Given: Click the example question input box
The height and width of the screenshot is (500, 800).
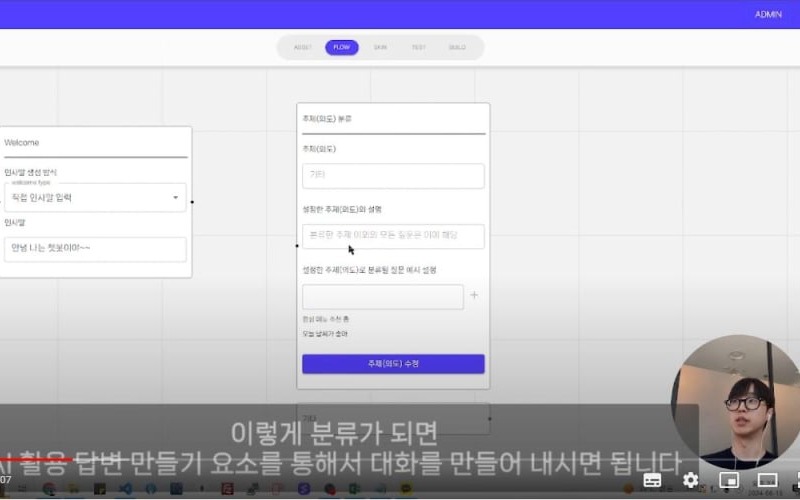Looking at the screenshot, I should tap(382, 297).
